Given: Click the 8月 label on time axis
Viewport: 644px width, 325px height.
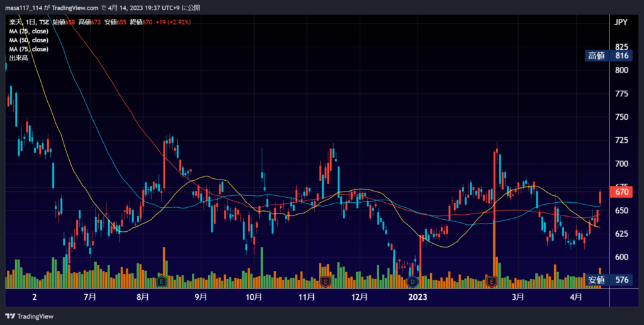Looking at the screenshot, I should click(x=142, y=297).
